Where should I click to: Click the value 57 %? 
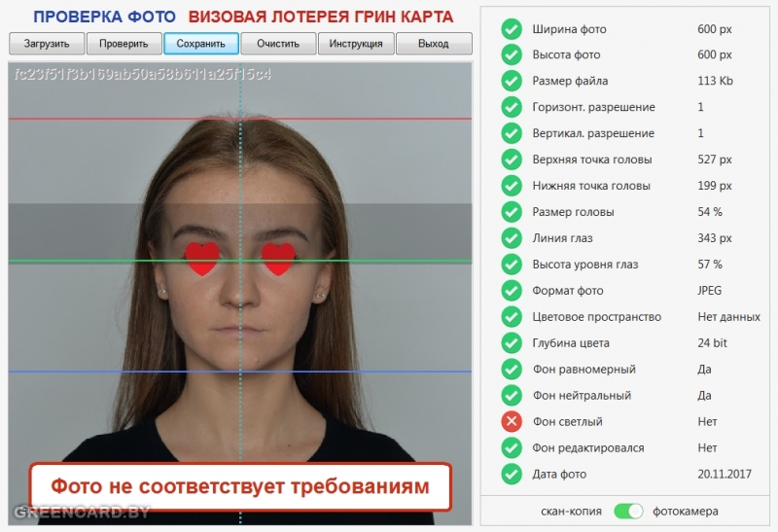pyautogui.click(x=710, y=264)
